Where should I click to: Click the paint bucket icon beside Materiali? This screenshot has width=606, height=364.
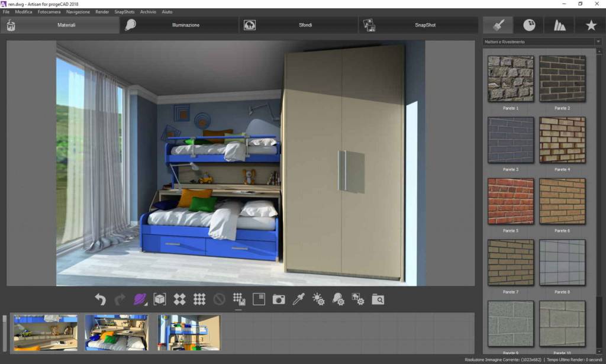pyautogui.click(x=11, y=25)
